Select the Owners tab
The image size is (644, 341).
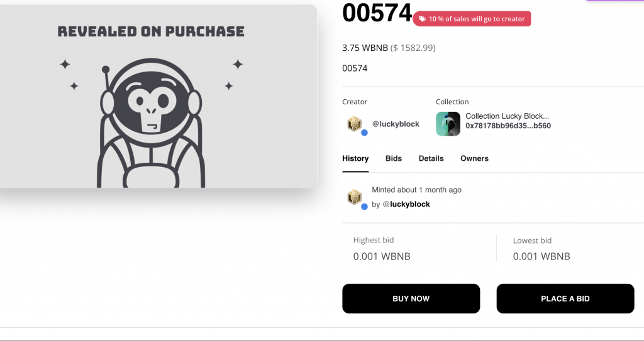(474, 158)
